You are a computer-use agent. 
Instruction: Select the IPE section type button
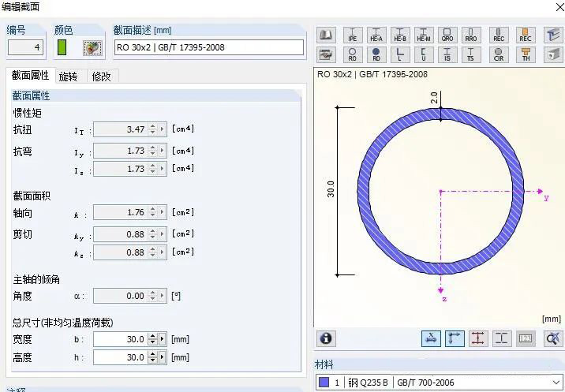pyautogui.click(x=352, y=35)
